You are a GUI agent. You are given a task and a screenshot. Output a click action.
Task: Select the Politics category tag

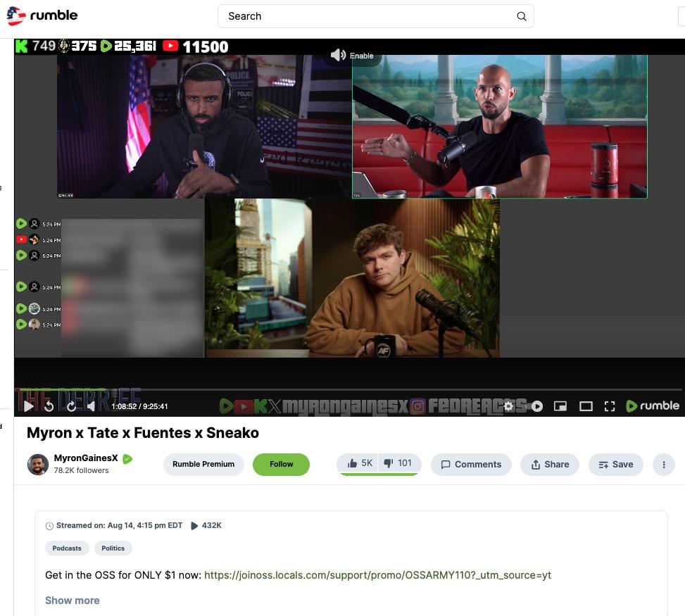pyautogui.click(x=113, y=548)
